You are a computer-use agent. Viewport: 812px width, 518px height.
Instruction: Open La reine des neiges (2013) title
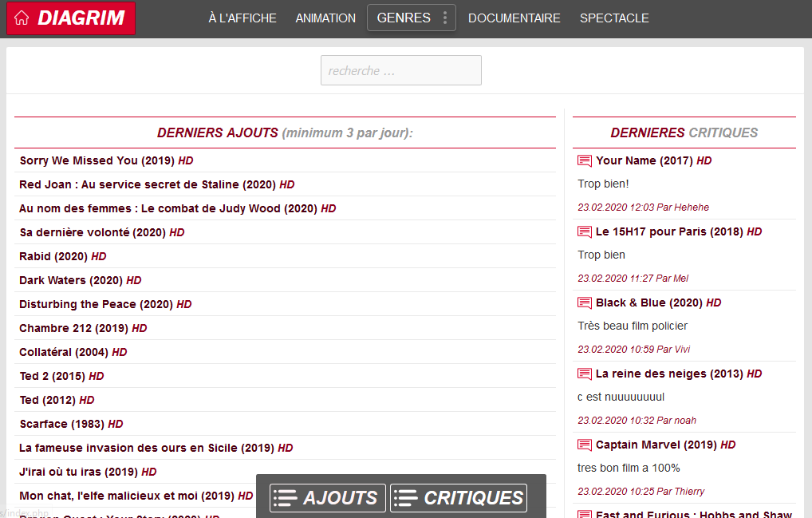tap(679, 374)
